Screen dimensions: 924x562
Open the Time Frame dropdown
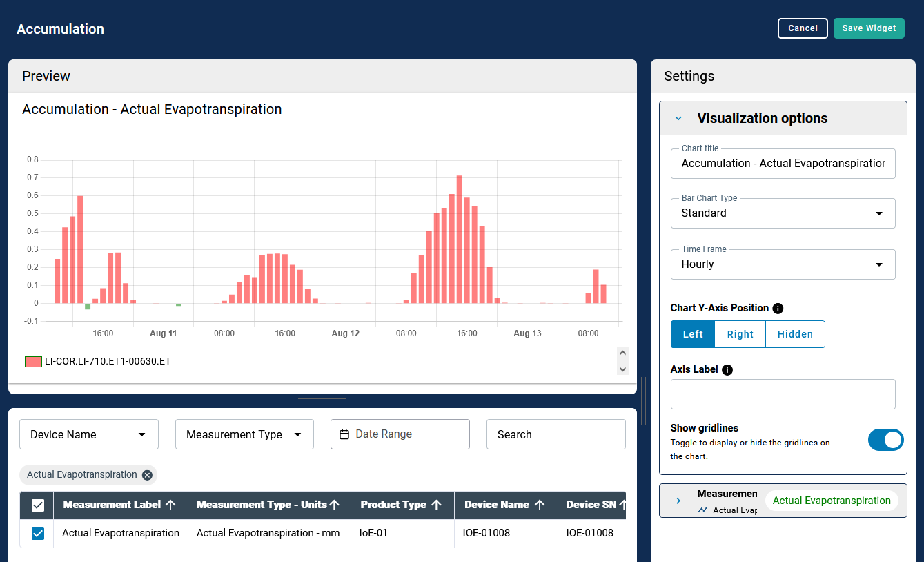tap(783, 264)
